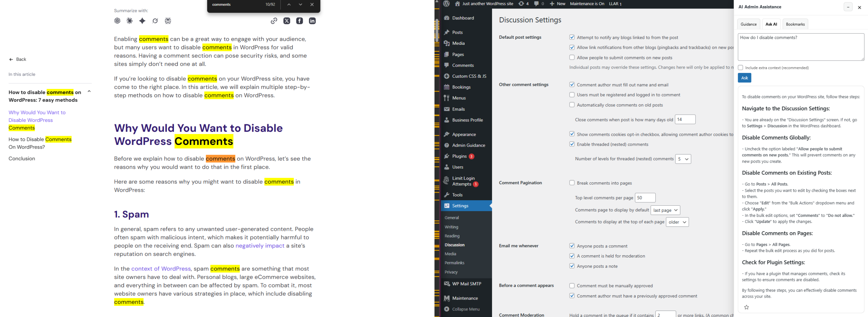Open Custom CSS & JS menu
The image size is (868, 317).
click(466, 76)
